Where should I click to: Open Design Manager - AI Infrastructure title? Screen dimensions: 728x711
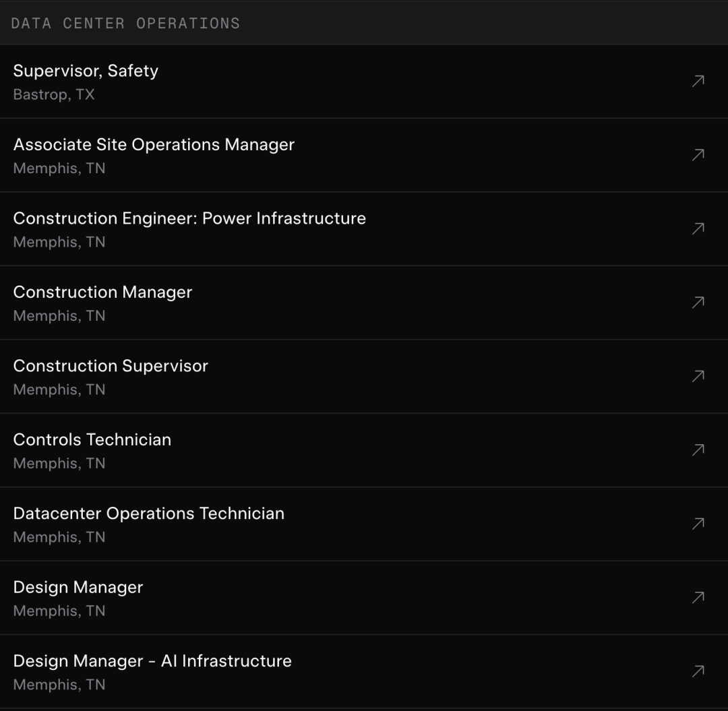[x=152, y=661]
